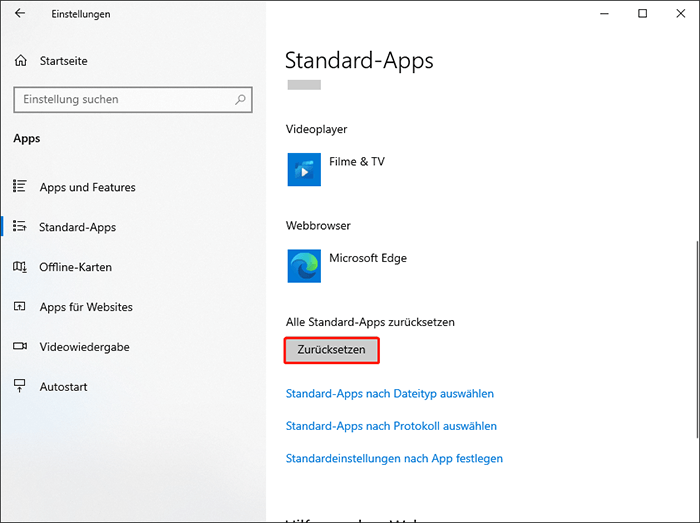Select the Apps für Websites icon

point(20,307)
